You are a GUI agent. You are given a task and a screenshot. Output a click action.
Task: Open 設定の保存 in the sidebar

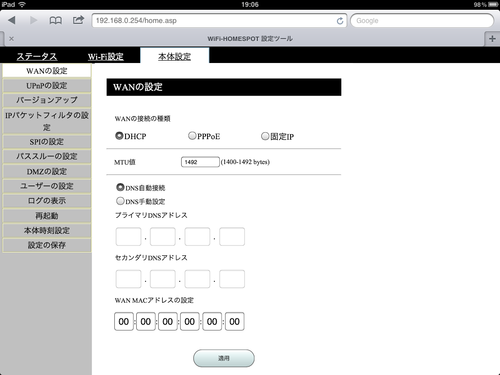click(x=47, y=245)
